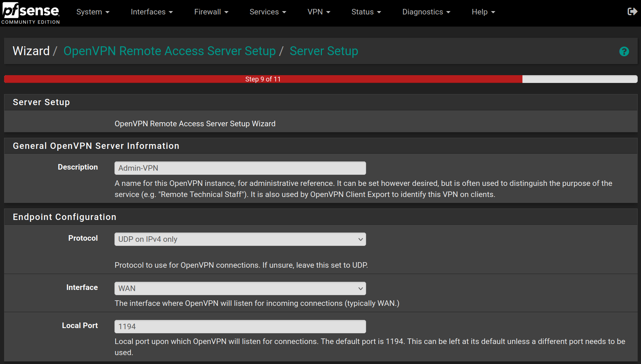
Task: Click the Wizard breadcrumb text
Action: (31, 51)
